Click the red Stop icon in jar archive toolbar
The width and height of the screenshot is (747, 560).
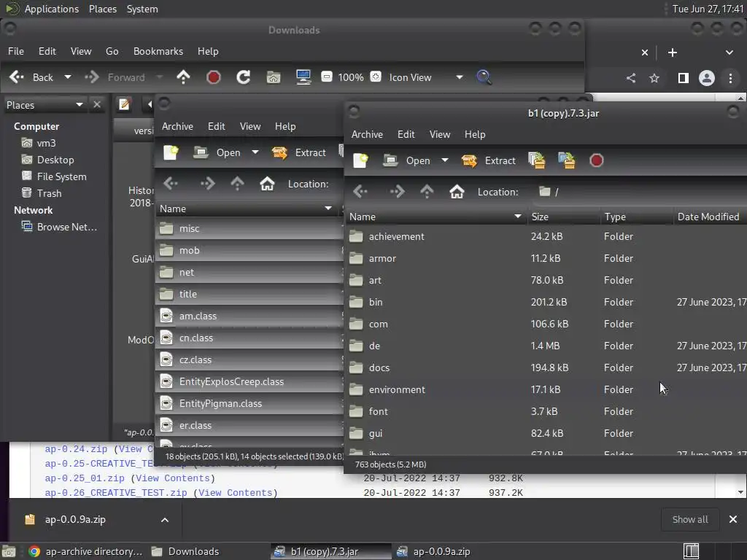point(596,160)
